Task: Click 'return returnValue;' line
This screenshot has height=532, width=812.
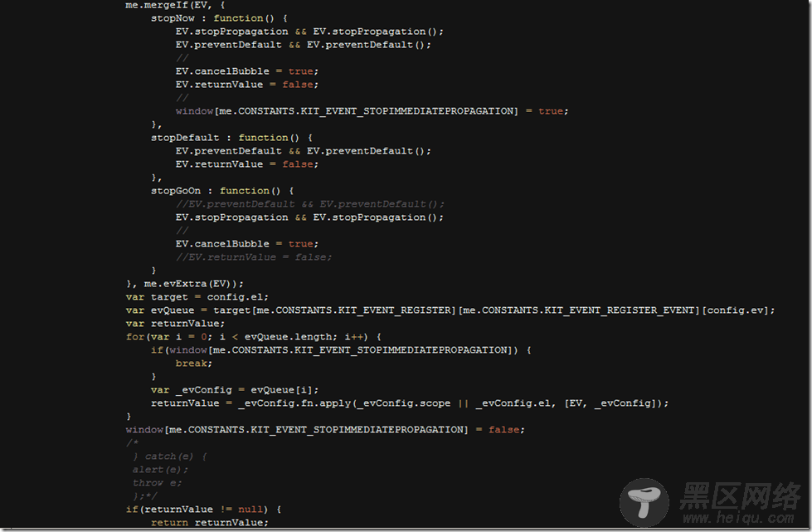Action: [210, 522]
